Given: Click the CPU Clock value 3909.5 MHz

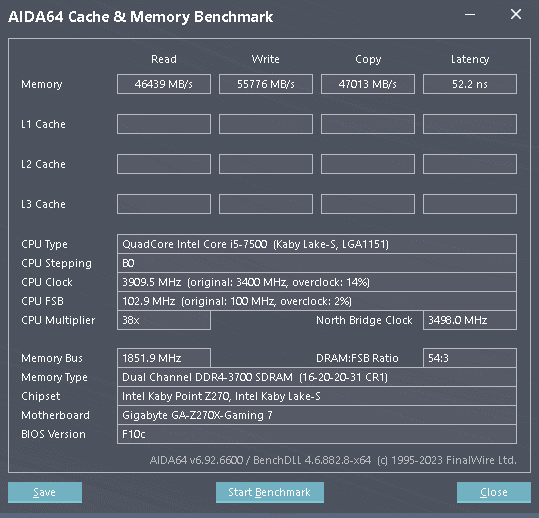Looking at the screenshot, I should 317,282.
